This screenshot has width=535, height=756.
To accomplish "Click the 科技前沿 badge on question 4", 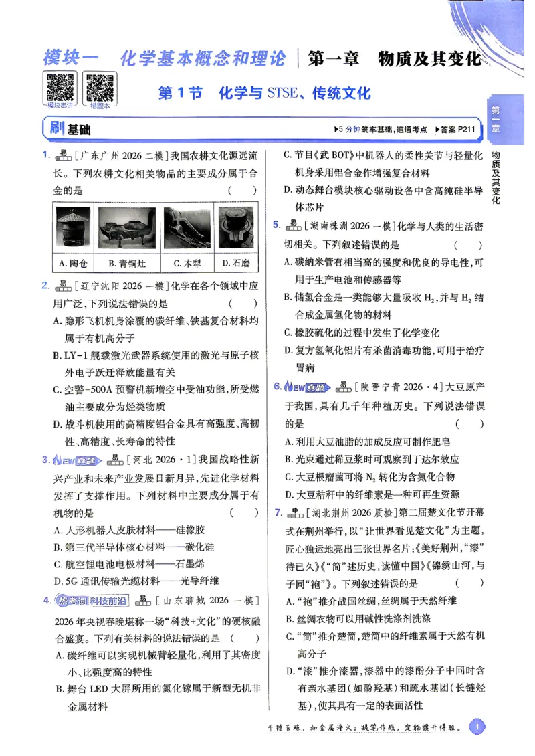I will click(92, 601).
